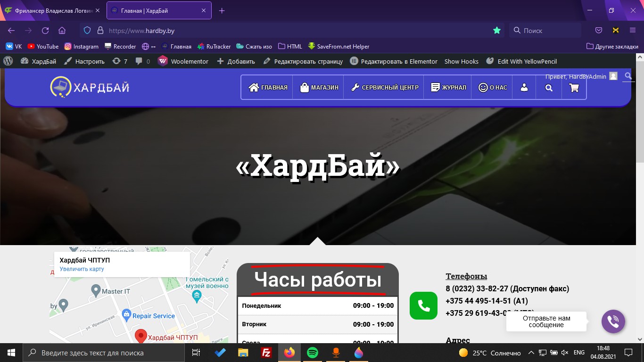Click the admin bar search magnifier icon
Viewport: 644px width, 362px height.
point(628,76)
